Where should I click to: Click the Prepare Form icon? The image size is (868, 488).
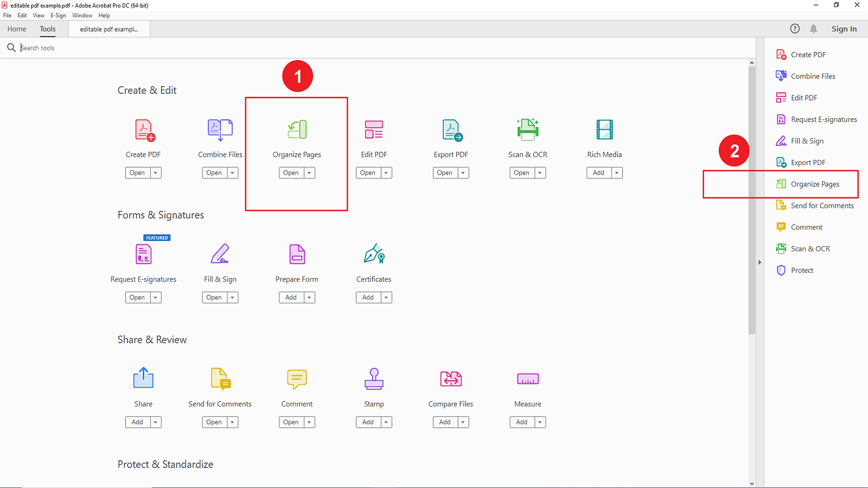click(x=297, y=254)
